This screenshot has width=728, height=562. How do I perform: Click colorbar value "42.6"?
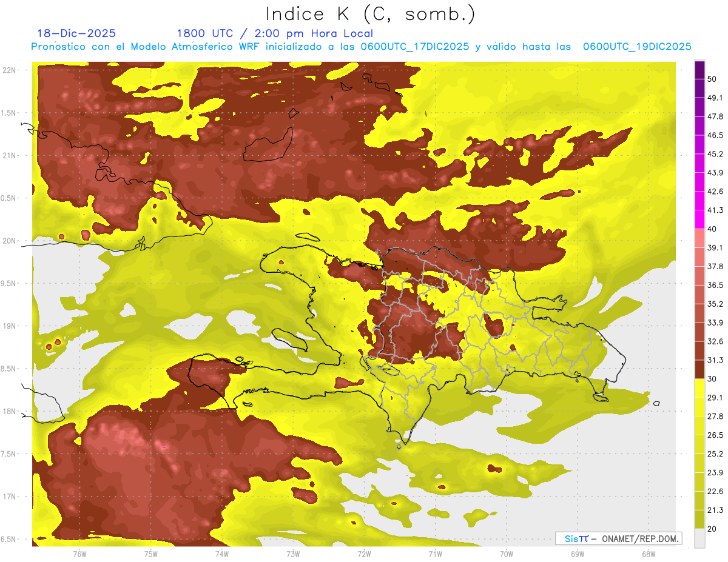click(x=715, y=192)
